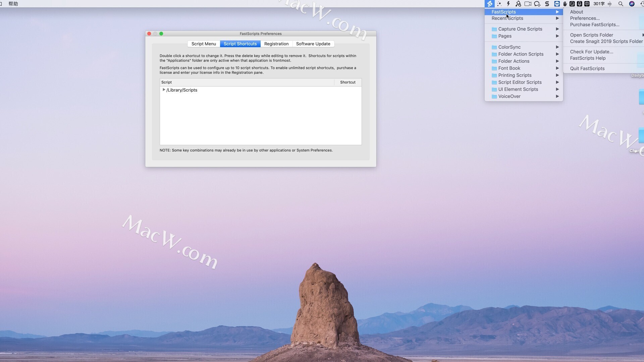This screenshot has width=644, height=362.
Task: Click the folder icon beside VoiceOver
Action: [494, 97]
